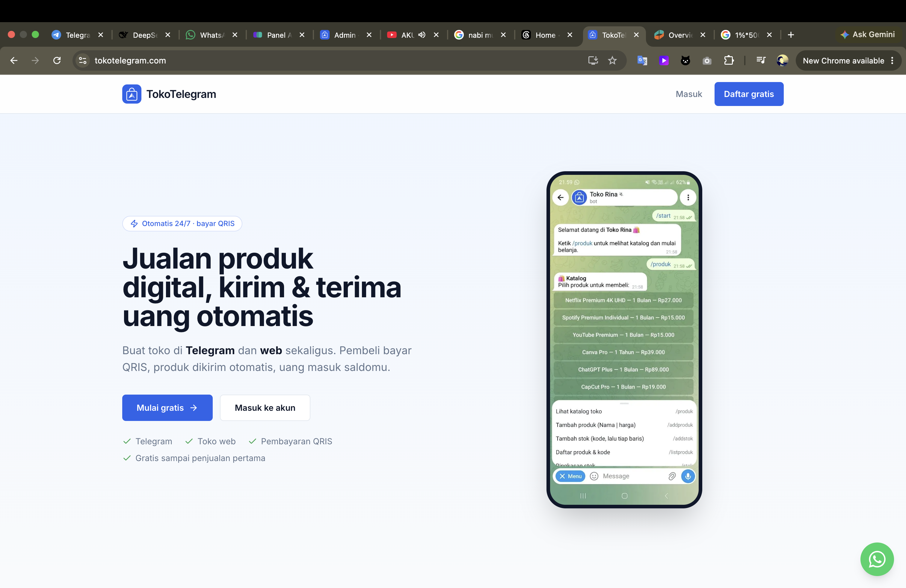The height and width of the screenshot is (588, 906).
Task: Click the Masuk login link
Action: (688, 94)
